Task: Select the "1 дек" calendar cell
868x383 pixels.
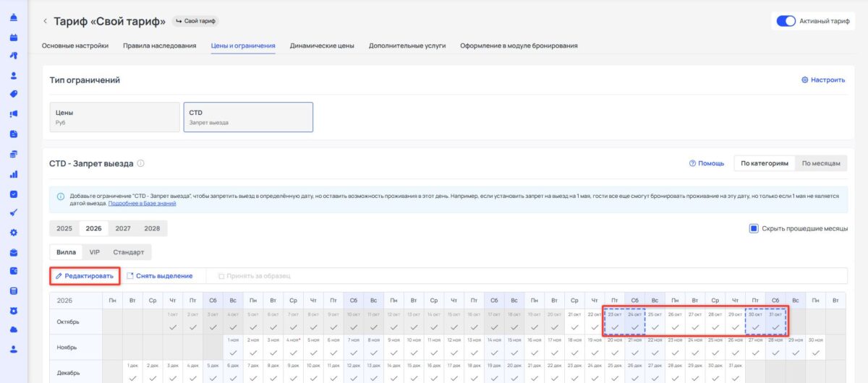Action: point(132,371)
